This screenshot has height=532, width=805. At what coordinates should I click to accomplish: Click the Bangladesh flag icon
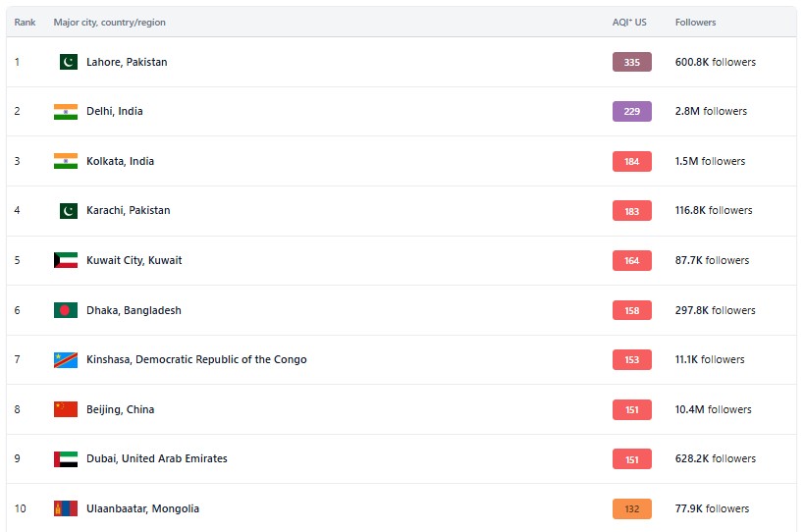pyautogui.click(x=66, y=310)
